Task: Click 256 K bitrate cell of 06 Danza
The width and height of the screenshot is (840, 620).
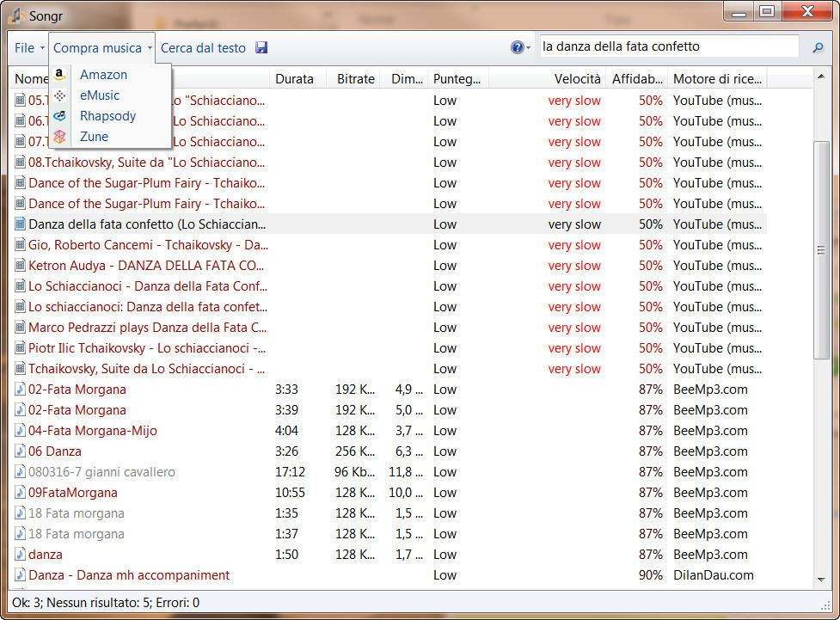Action: [x=354, y=451]
